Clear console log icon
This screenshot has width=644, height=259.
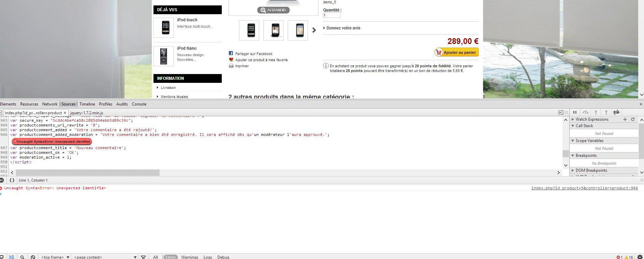(x=33, y=257)
